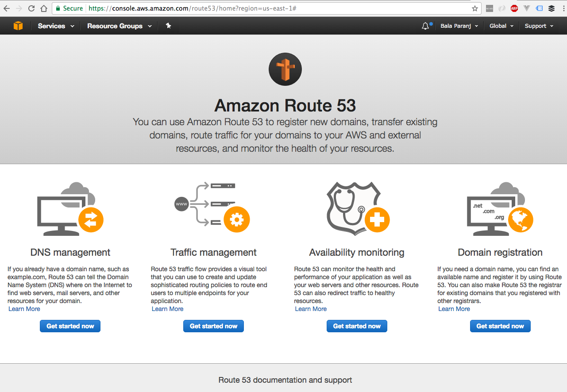Follow Learn More under DNS management
The image size is (567, 392).
24,309
